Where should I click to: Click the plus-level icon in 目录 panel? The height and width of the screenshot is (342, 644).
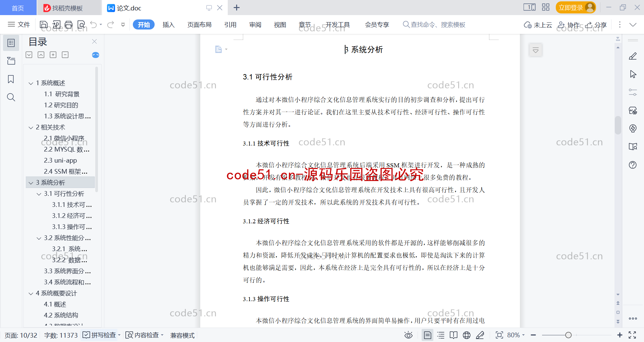click(x=53, y=55)
